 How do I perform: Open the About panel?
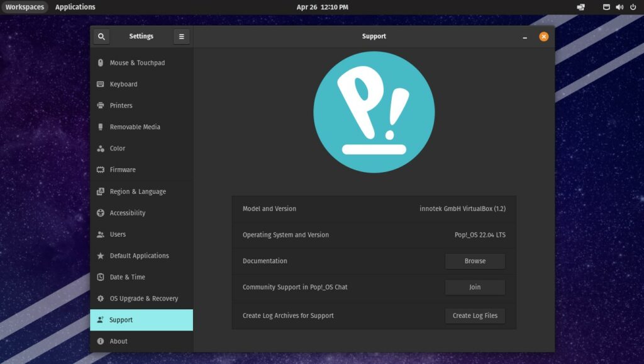tap(118, 341)
